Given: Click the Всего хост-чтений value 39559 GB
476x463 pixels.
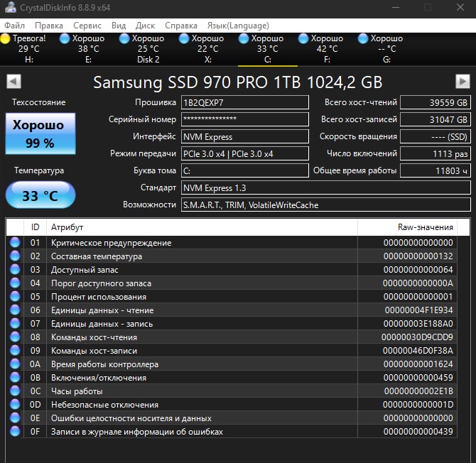Looking at the screenshot, I should click(436, 102).
